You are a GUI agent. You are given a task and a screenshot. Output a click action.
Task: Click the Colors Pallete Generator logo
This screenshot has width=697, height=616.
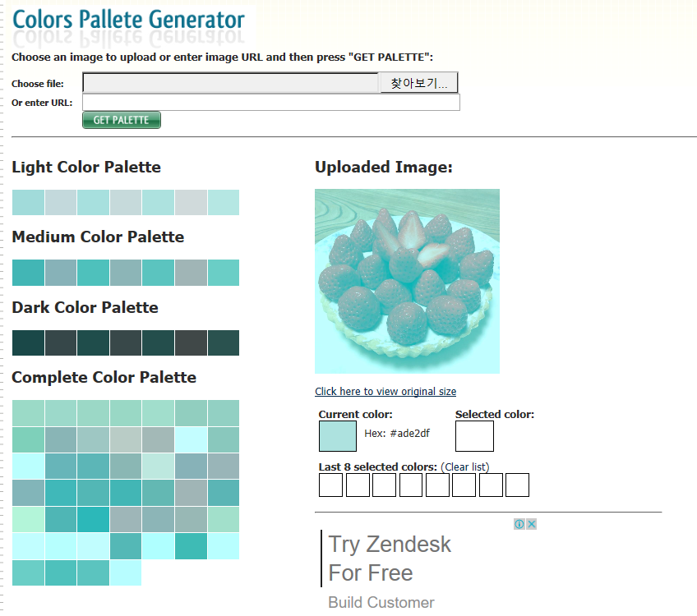[129, 21]
